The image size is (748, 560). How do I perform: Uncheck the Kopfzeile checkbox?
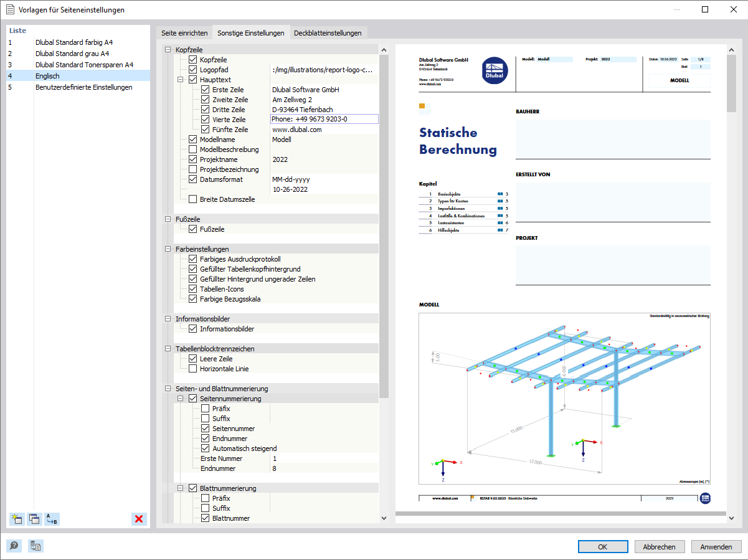pyautogui.click(x=193, y=60)
